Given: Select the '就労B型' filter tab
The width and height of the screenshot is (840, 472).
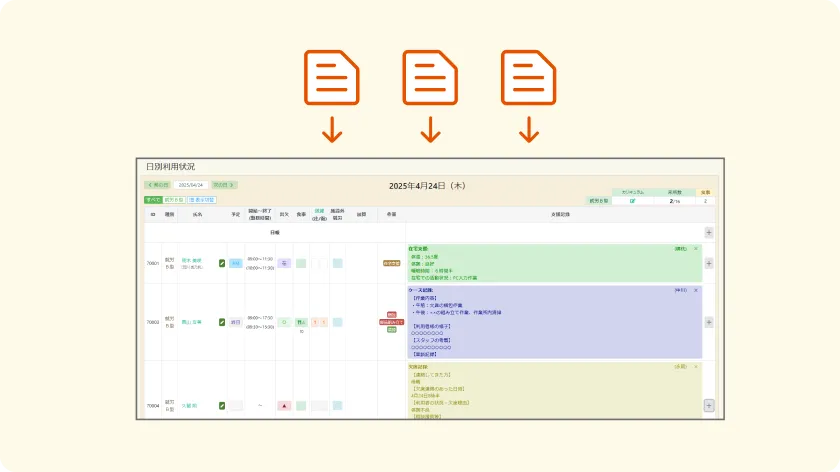Looking at the screenshot, I should [174, 200].
